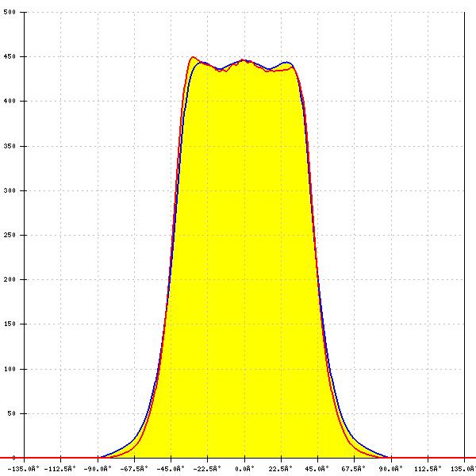This screenshot has height=476, width=476.
Task: Click the x-axis label "-67.5Â°"
Action: (x=134, y=469)
